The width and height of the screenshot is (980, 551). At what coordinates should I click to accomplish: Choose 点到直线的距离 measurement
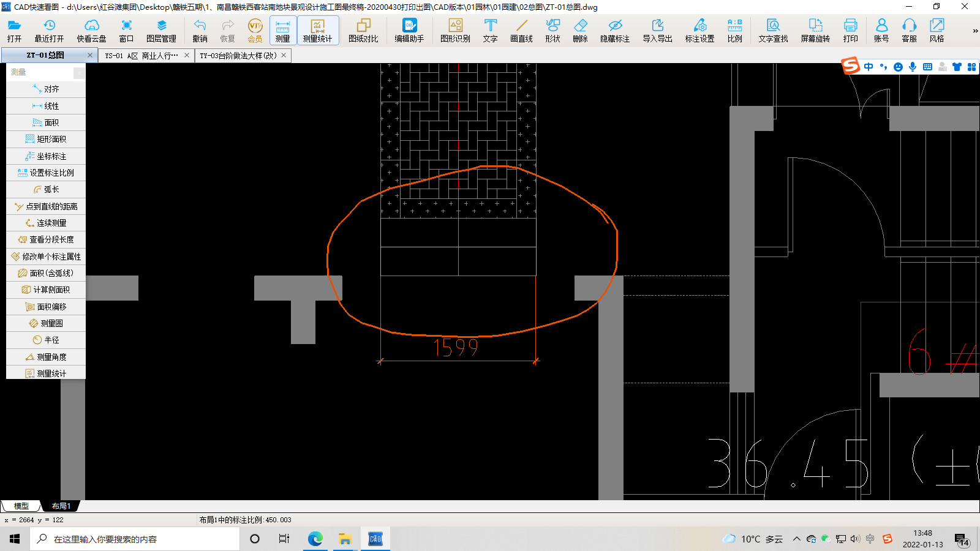coord(46,206)
